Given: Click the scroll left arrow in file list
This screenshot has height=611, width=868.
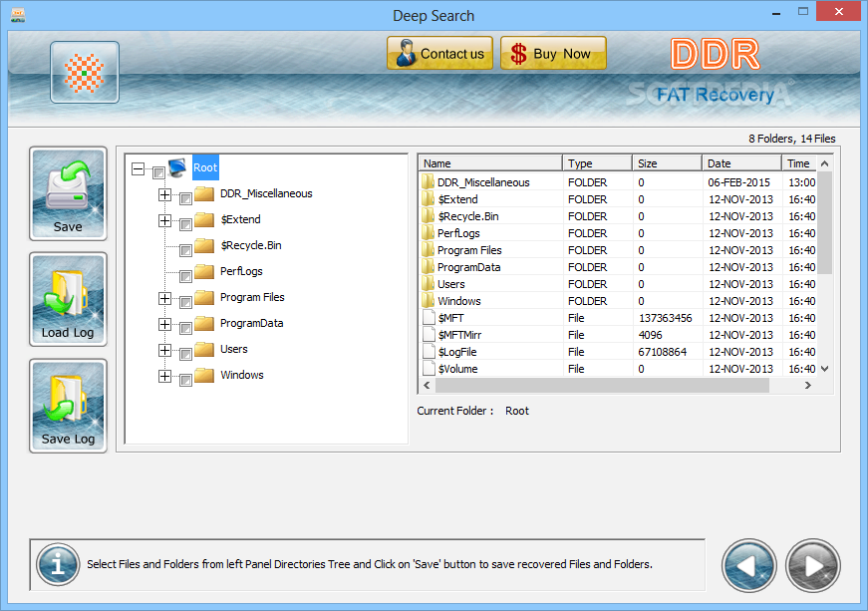Looking at the screenshot, I should click(427, 385).
